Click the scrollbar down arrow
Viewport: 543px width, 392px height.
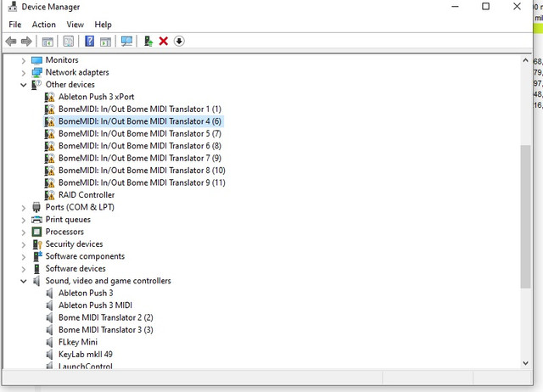click(525, 363)
